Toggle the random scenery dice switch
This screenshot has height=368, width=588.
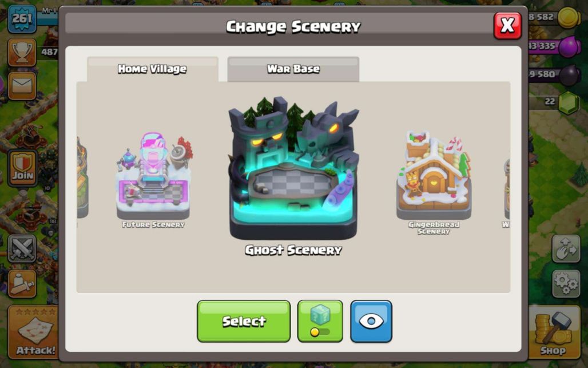click(x=320, y=321)
